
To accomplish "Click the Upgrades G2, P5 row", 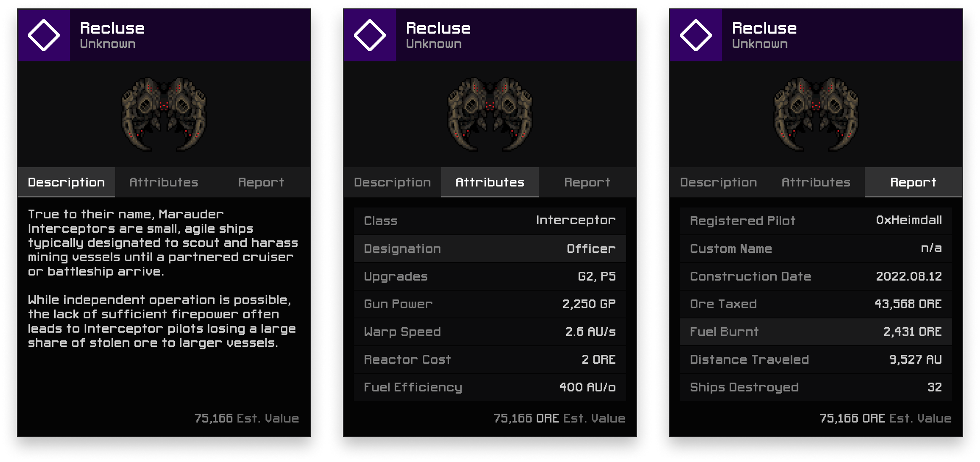I will coord(490,276).
